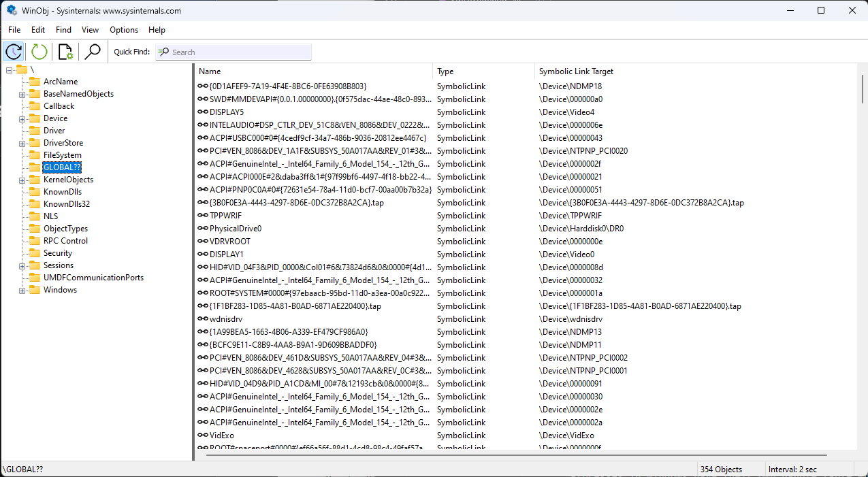Click the ArcName folder icon
This screenshot has width=868, height=477.
(35, 82)
